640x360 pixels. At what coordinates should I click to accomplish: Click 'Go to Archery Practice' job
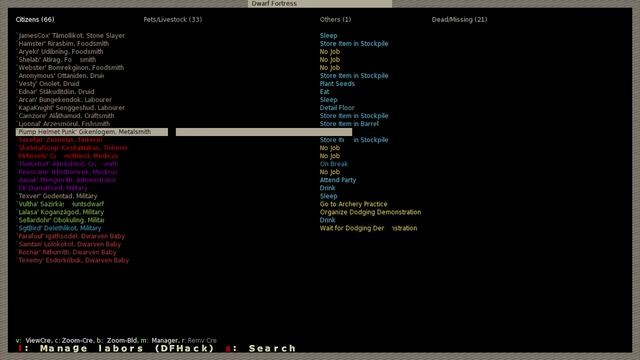353,204
